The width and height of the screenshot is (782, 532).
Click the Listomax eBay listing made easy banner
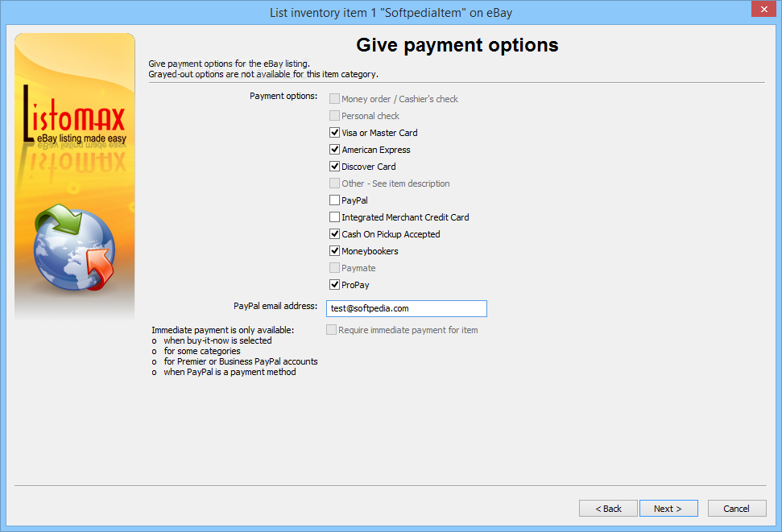point(75,176)
